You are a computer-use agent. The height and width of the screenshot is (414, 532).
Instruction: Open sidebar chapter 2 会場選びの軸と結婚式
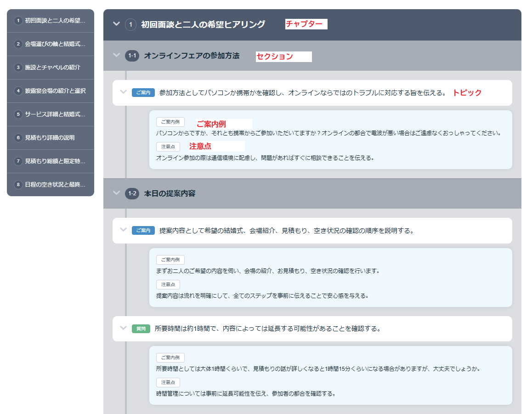51,44
